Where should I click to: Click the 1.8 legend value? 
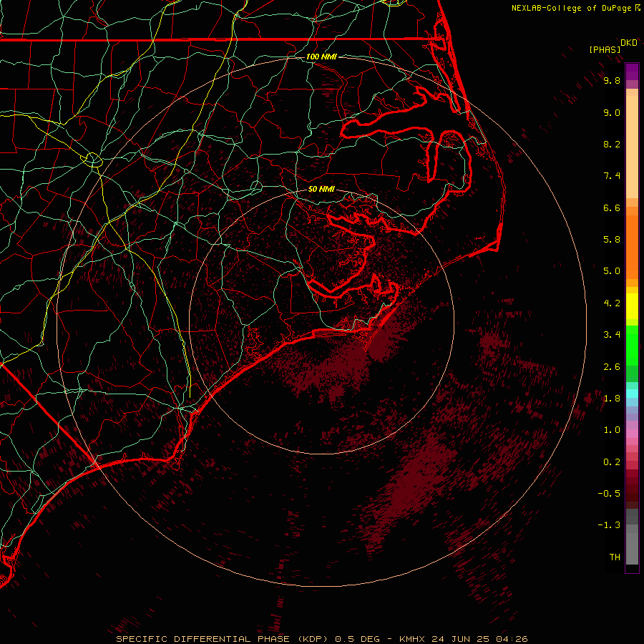coord(612,399)
